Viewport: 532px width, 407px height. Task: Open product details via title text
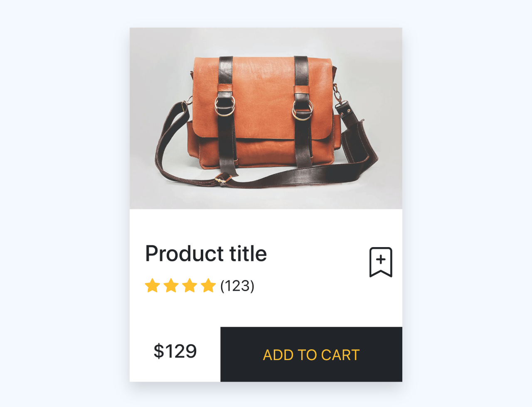pos(206,253)
